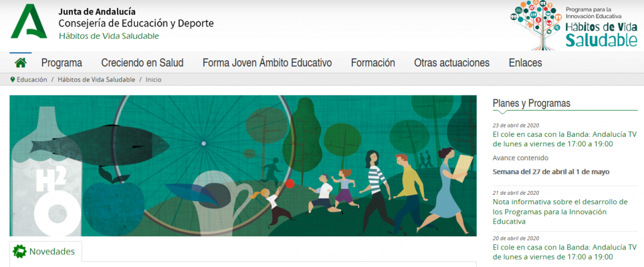Click the location pin icon in breadcrumb
This screenshot has height=267, width=644.
pyautogui.click(x=13, y=80)
